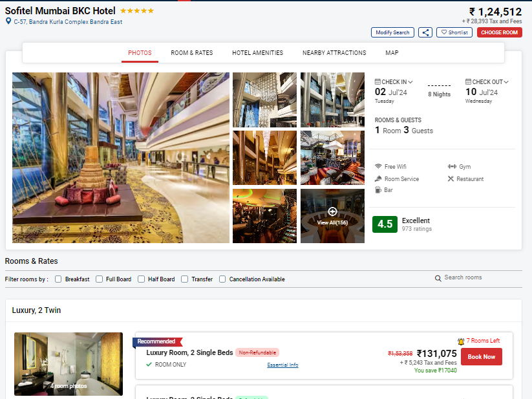Viewport: 532px width, 399px height.
Task: Click the bell icon beside 7 Rooms Left
Action: [x=461, y=341]
